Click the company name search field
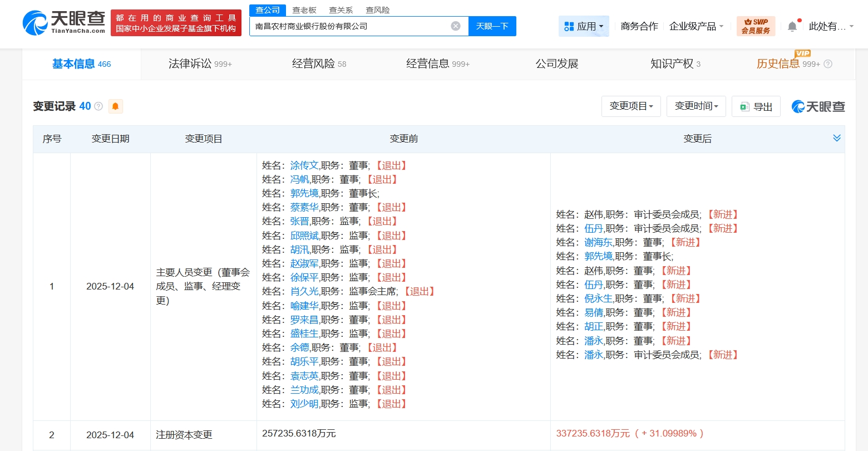 (x=351, y=26)
